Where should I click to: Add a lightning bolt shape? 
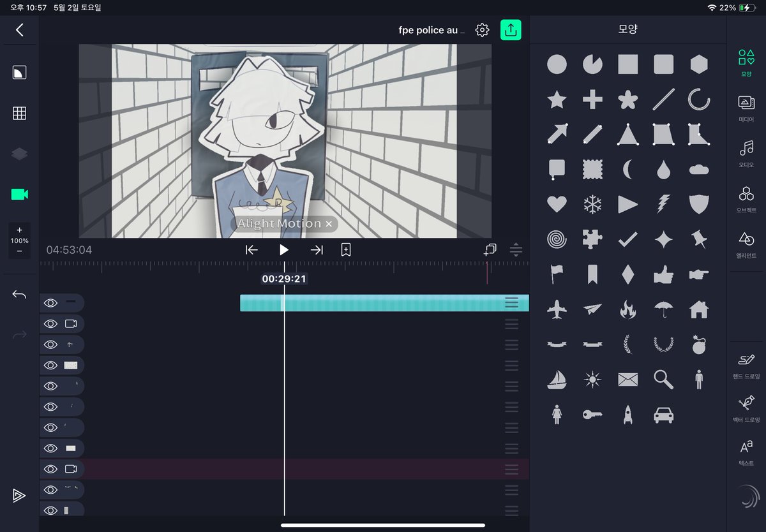click(664, 204)
